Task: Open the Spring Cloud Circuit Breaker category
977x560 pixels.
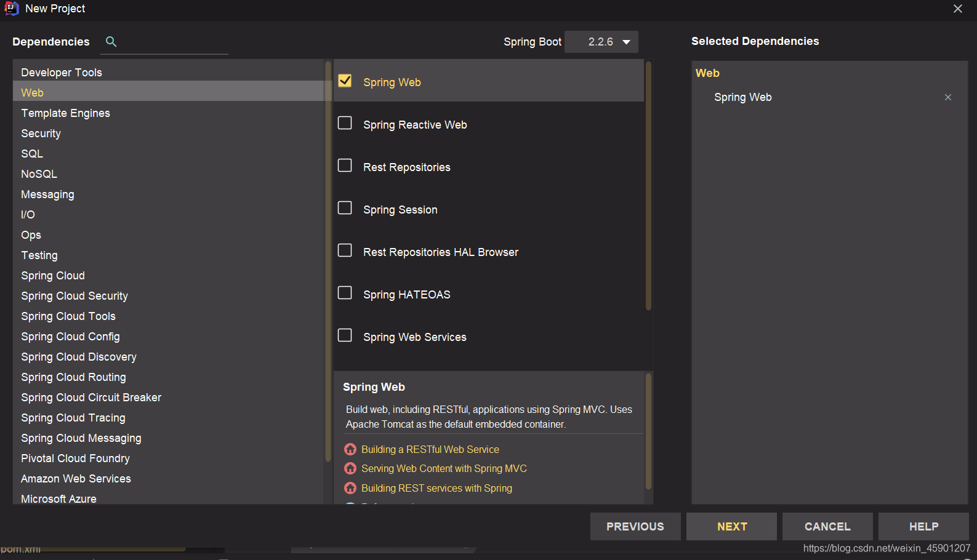Action: point(169,398)
